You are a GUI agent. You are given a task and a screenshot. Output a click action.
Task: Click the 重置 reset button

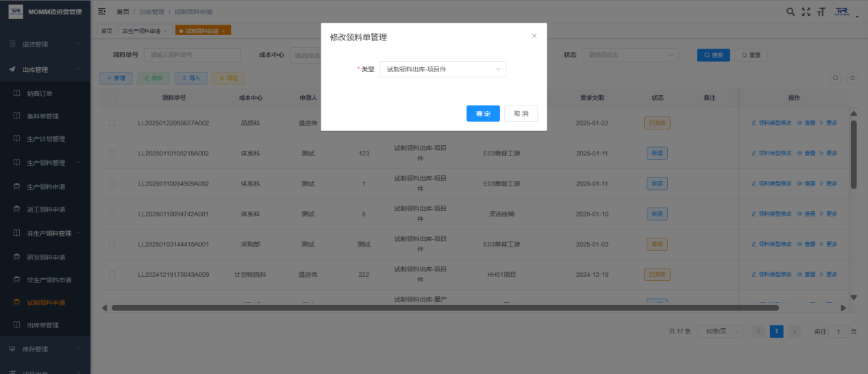[751, 55]
